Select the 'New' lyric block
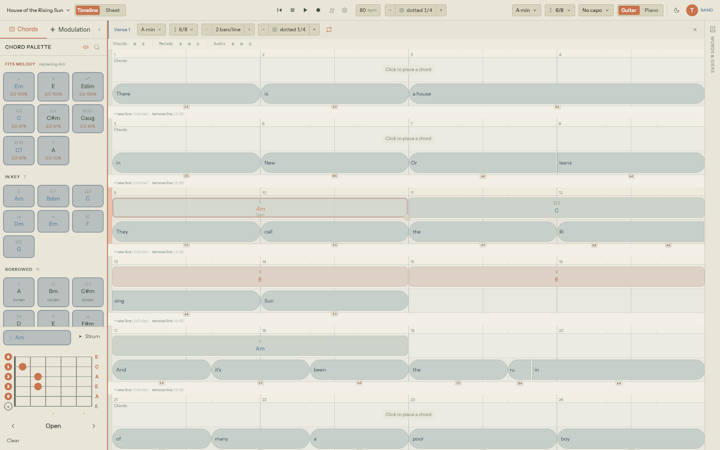This screenshot has height=450, width=720. [x=334, y=163]
